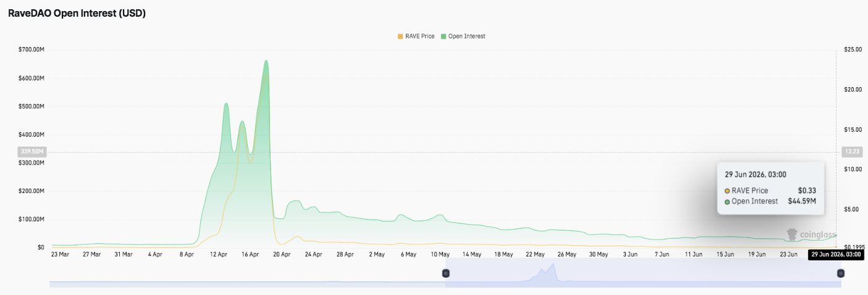Screen dimensions: 868x295
Task: Click the selected range in the navigator
Action: point(643,273)
